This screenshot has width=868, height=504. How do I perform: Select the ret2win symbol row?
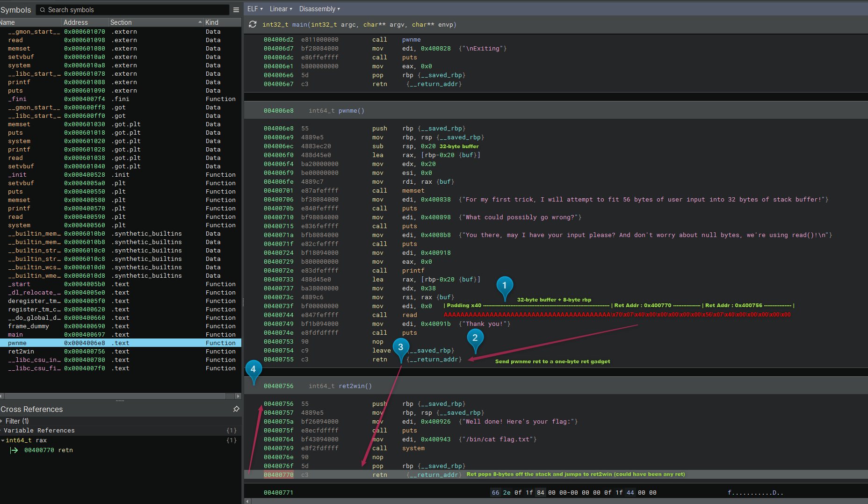tap(121, 352)
